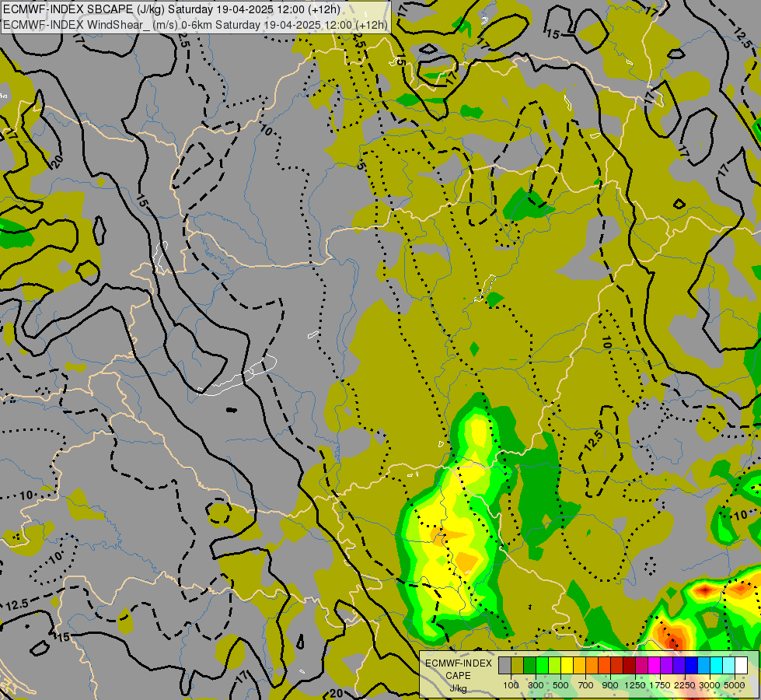
Task: Pick the purple swatch right of 1750
Action: point(667,666)
